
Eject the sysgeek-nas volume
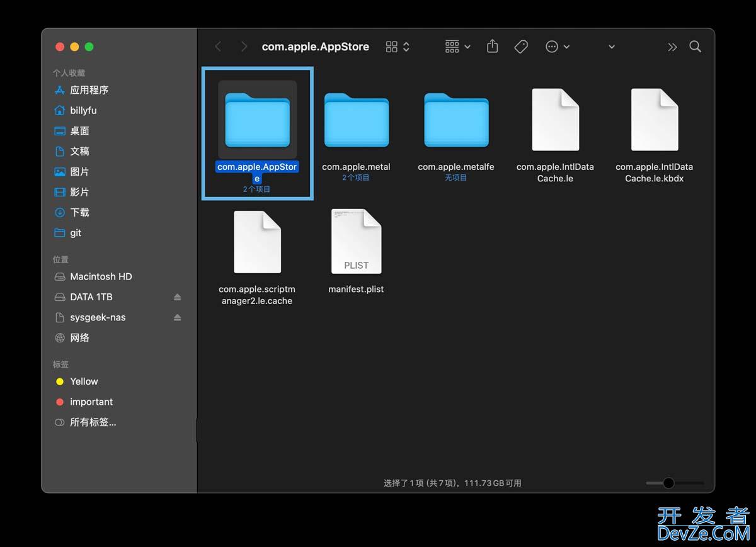tap(177, 317)
